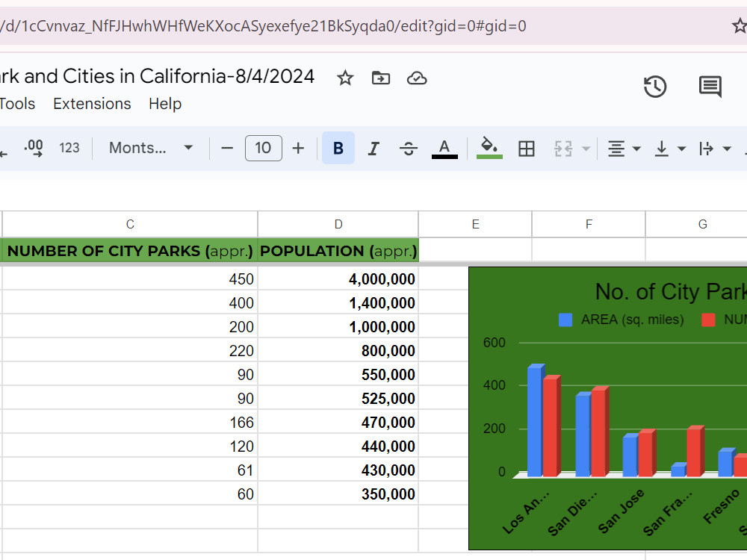Select the cell containing 1,400,000
747x560 pixels.
coord(338,302)
